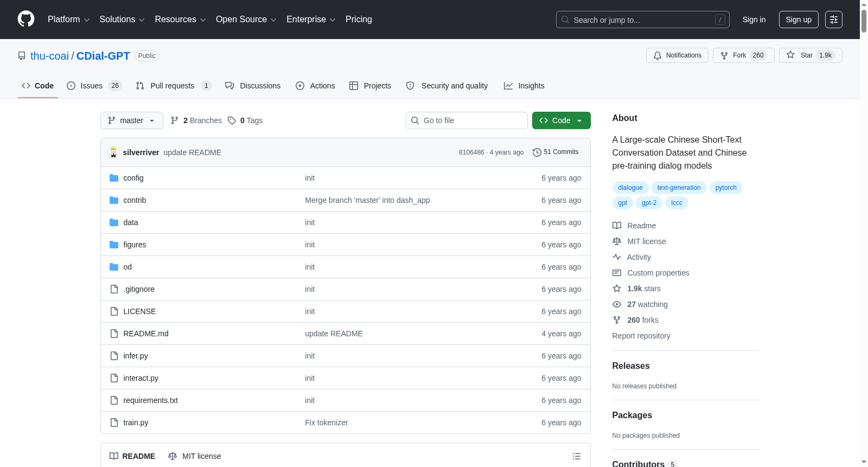Open the od folder
This screenshot has height=467, width=868.
coord(127,267)
